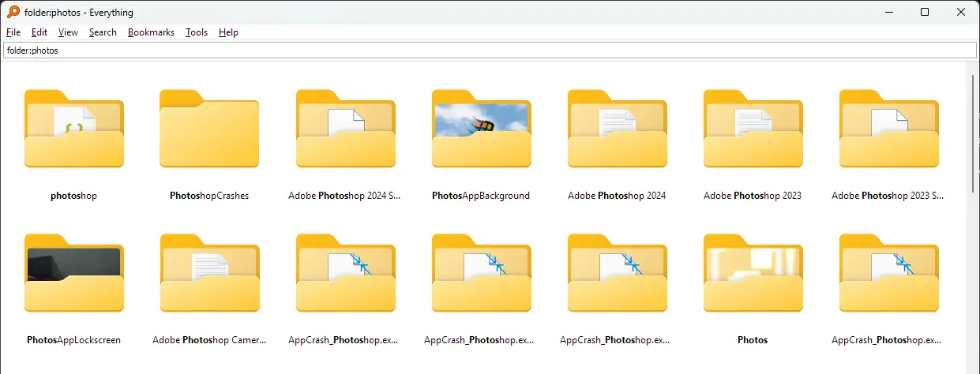The width and height of the screenshot is (980, 374).
Task: Select the PhotoshopCrashes folder icon
Action: click(x=209, y=129)
